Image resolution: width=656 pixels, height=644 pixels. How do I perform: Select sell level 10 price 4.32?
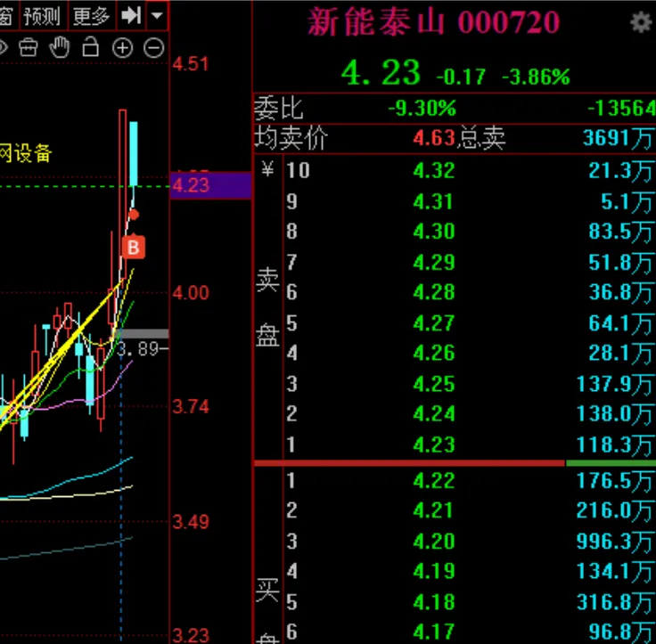pyautogui.click(x=433, y=170)
